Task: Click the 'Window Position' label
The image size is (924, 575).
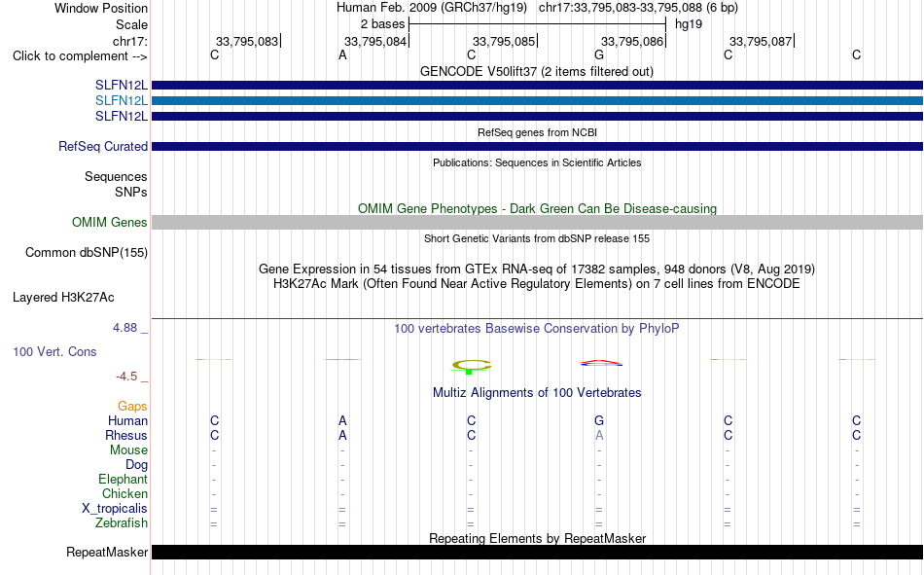Action: 101,8
